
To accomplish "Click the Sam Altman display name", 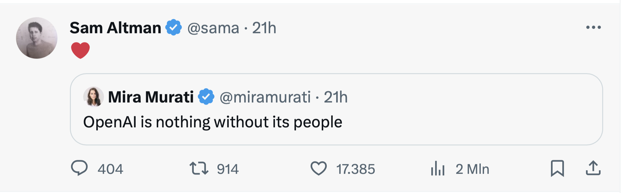I will point(116,28).
